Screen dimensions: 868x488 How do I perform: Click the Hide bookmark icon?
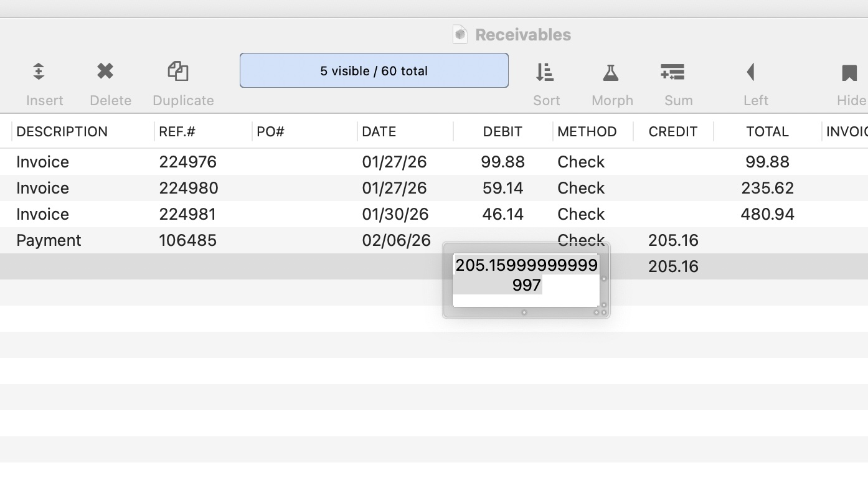click(x=849, y=72)
